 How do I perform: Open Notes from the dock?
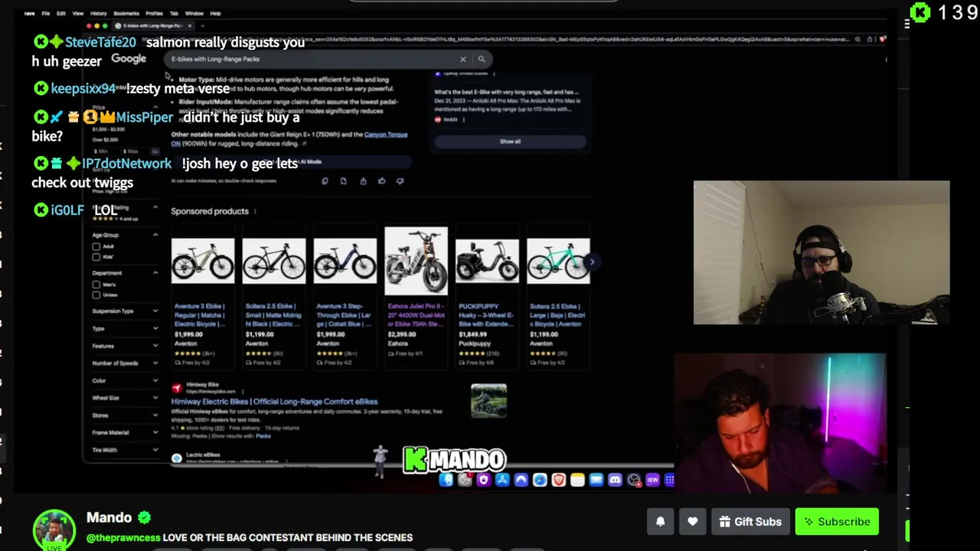point(577,480)
